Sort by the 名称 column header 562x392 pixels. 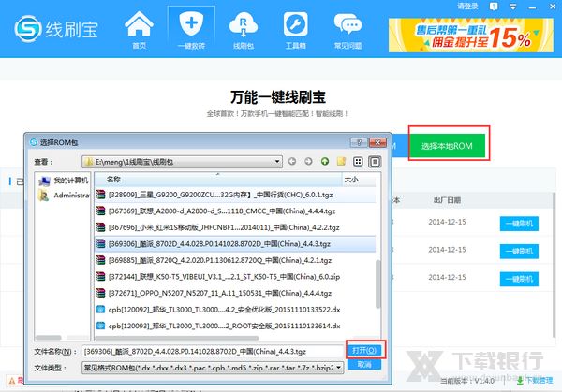tap(218, 180)
